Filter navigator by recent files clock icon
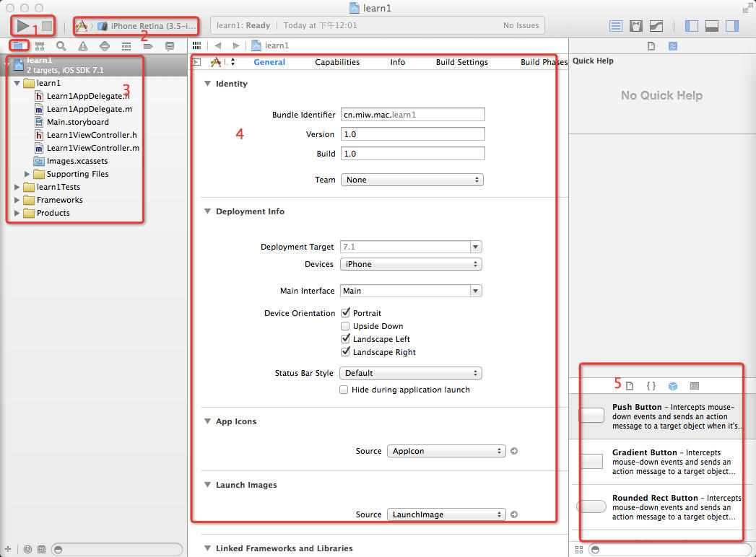Viewport: 756px width, 557px height. tap(27, 549)
